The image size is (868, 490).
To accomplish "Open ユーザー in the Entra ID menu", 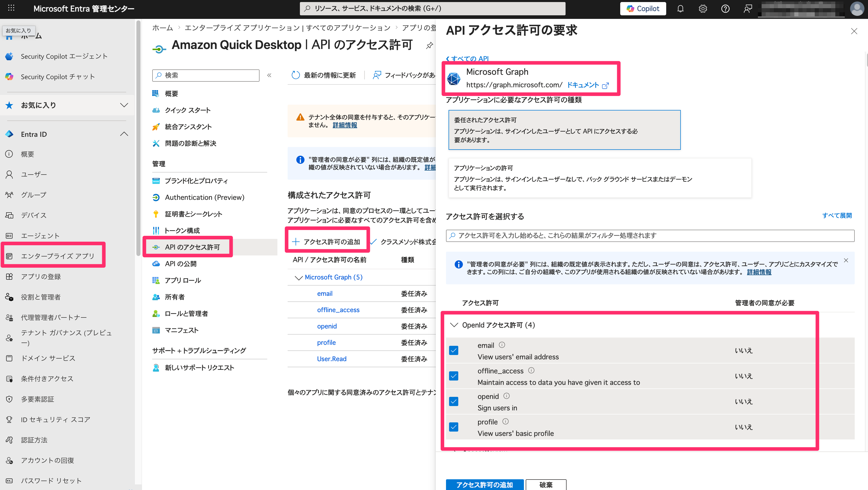I will click(x=34, y=174).
